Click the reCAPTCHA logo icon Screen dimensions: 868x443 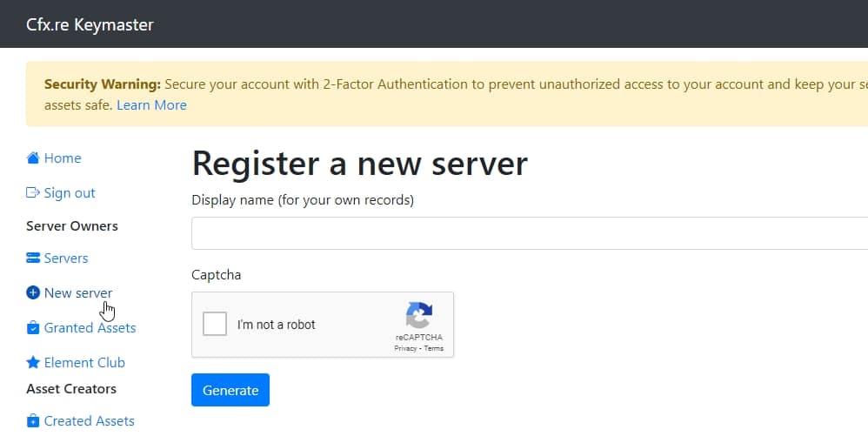tap(418, 315)
